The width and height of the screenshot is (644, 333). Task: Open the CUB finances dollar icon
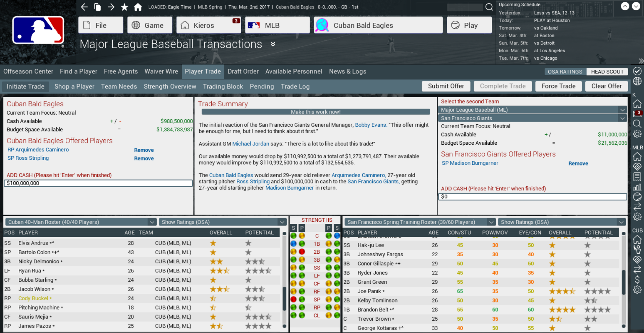click(x=637, y=280)
